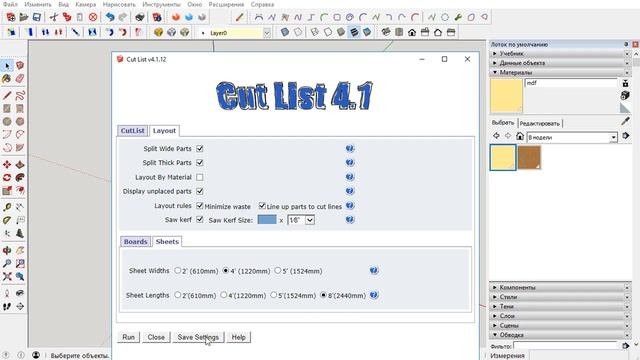Toggle Minimize waste checkbox
This screenshot has height=360, width=640.
pos(200,206)
